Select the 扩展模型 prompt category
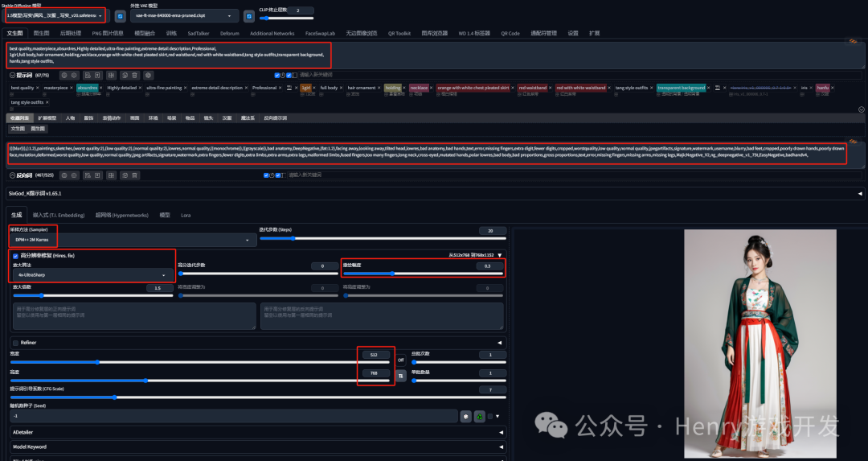 click(x=47, y=118)
